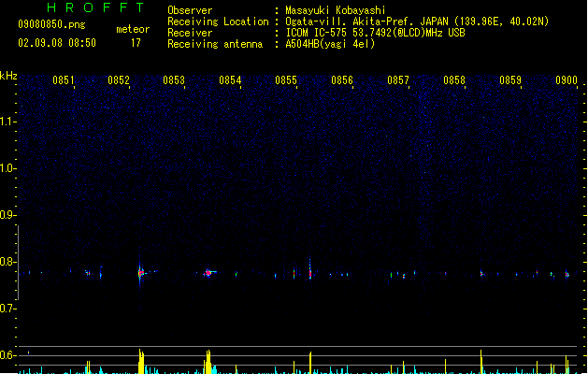Click the 0859 time marker
The image size is (588, 374).
coord(510,80)
